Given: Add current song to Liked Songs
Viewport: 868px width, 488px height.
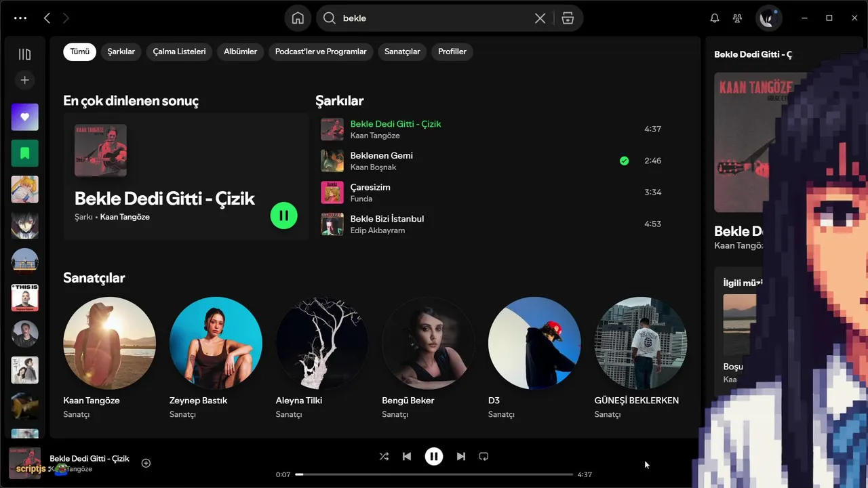Looking at the screenshot, I should (x=146, y=464).
